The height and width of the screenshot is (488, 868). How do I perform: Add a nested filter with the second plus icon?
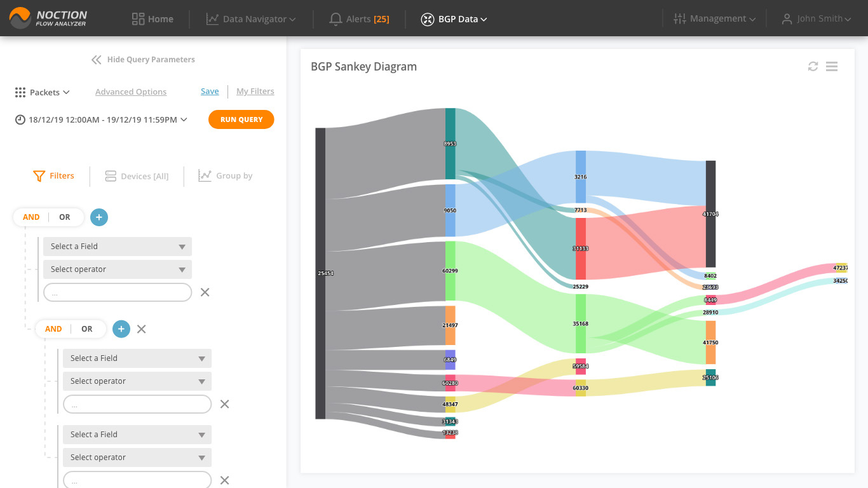click(121, 329)
